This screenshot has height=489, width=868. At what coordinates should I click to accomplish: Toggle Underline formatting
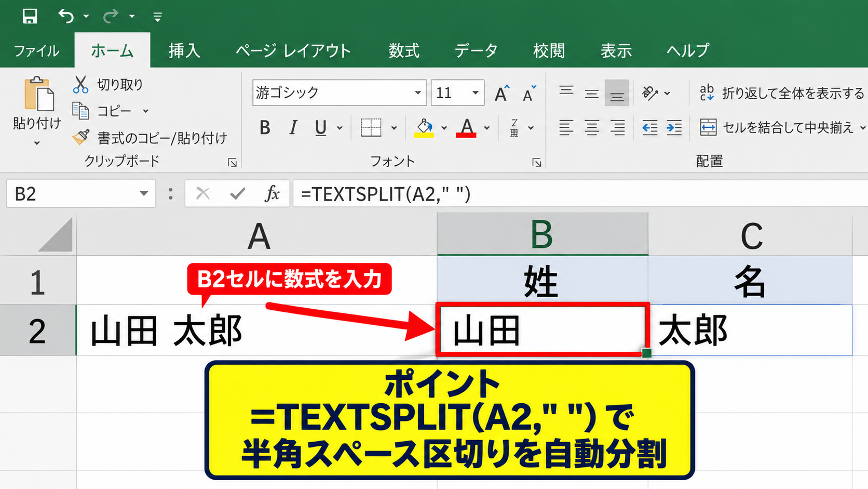coord(321,127)
